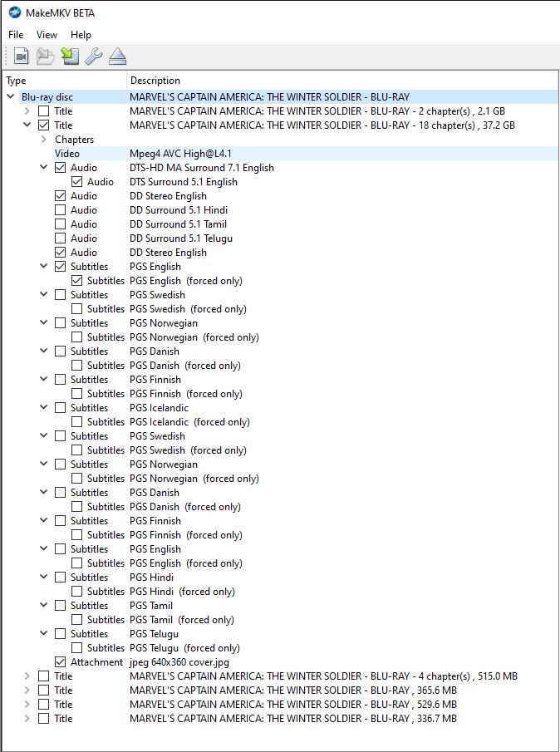
Task: Enable the DD Surround 5.1 Tamil audio track
Action: [x=60, y=224]
